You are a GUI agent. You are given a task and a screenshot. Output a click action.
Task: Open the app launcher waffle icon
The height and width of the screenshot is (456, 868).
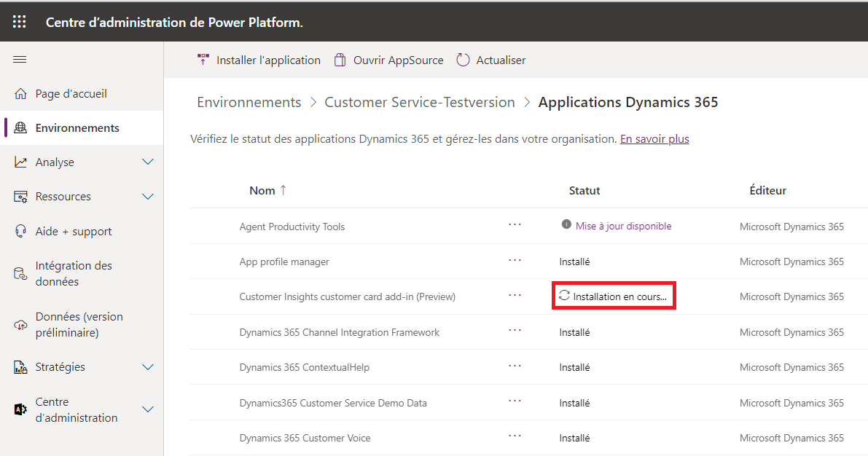pos(20,22)
